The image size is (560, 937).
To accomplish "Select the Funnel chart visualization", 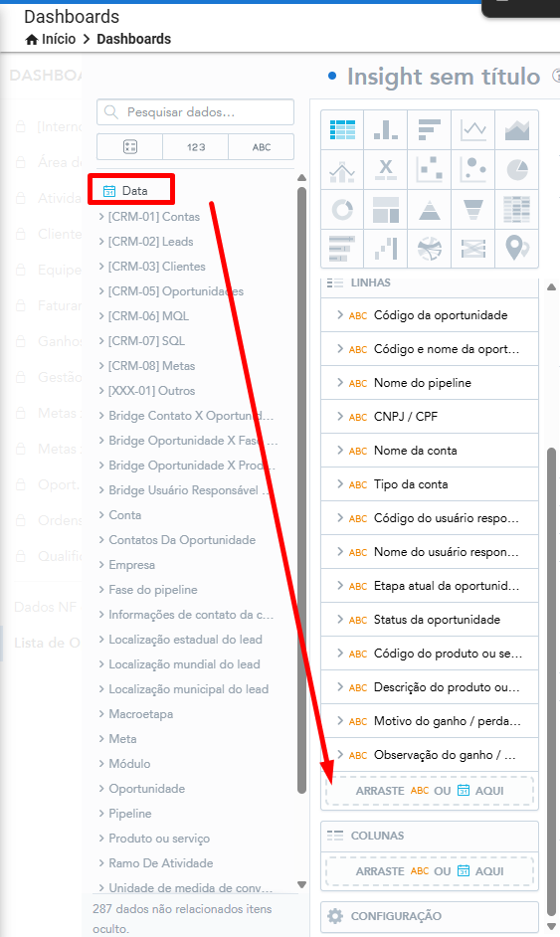I will tap(472, 209).
